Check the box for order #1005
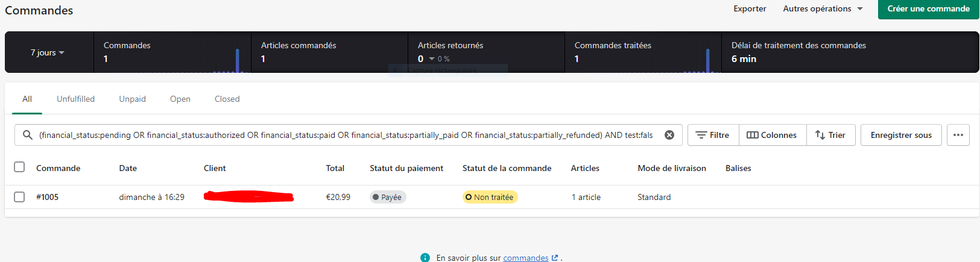The height and width of the screenshot is (262, 980). (19, 197)
